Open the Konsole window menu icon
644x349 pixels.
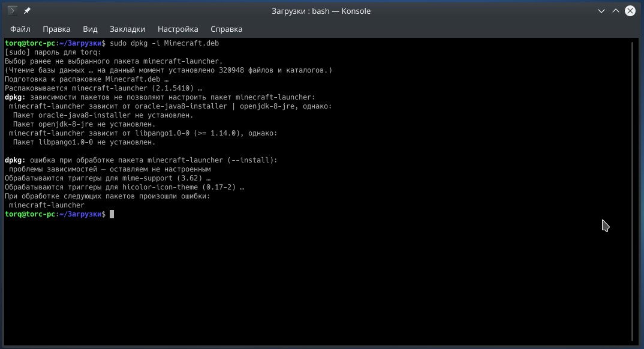[13, 11]
